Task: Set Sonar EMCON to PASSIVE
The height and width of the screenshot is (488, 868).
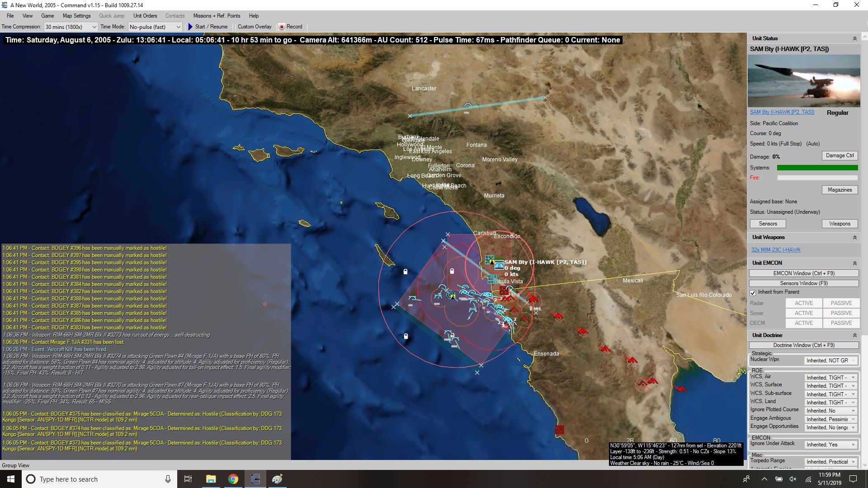Action: [x=841, y=313]
